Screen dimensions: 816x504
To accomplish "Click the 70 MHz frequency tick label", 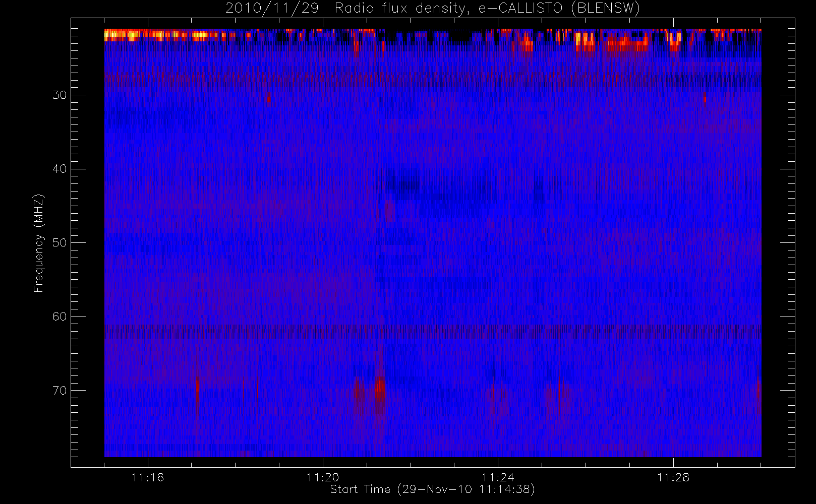I will (x=60, y=391).
